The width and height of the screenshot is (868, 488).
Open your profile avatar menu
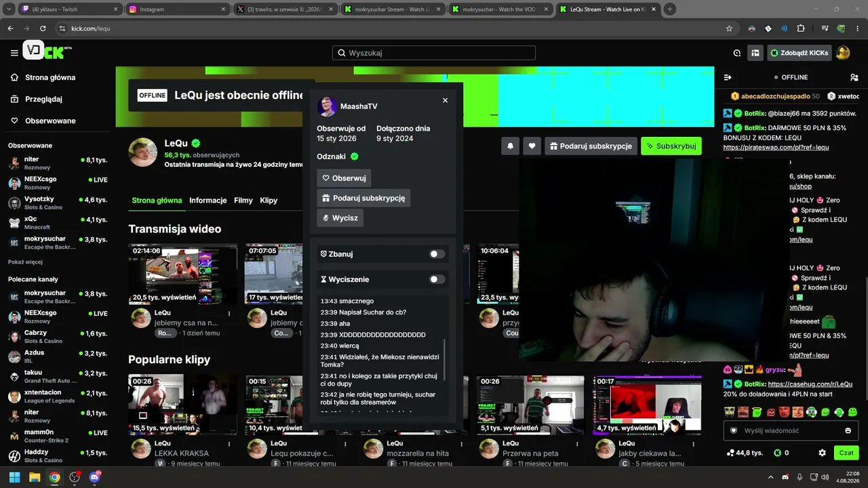843,53
